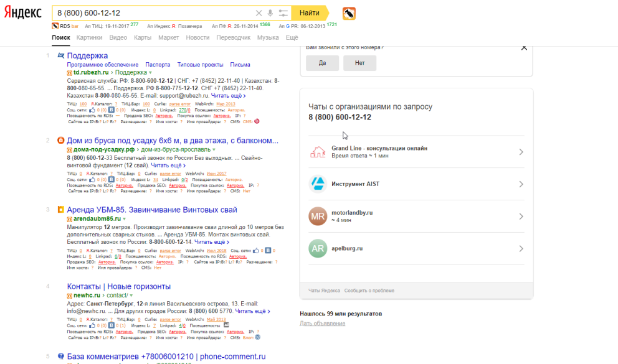The width and height of the screenshot is (618, 364).
Task: Click the RDS bar extension icon
Action: click(349, 14)
